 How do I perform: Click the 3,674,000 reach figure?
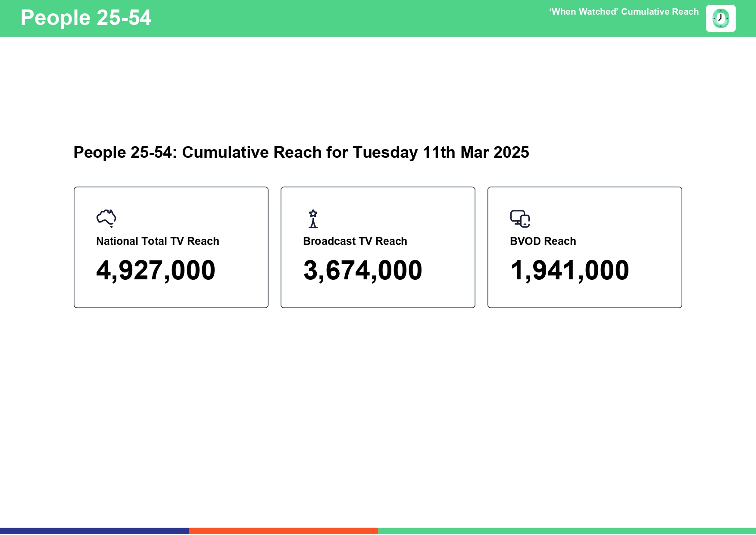pos(362,270)
